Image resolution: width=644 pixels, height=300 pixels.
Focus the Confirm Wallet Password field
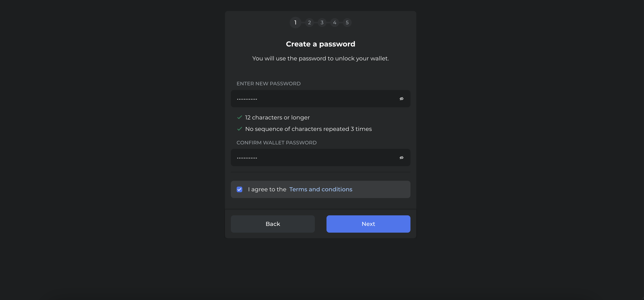(320, 158)
